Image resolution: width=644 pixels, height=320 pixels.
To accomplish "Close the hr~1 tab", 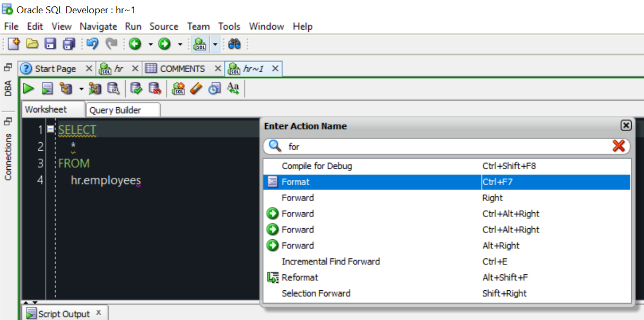I will (275, 68).
